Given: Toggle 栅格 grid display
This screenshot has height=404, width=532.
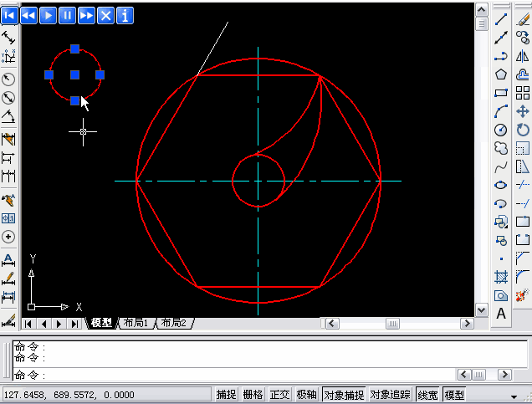Looking at the screenshot, I should click(253, 395).
